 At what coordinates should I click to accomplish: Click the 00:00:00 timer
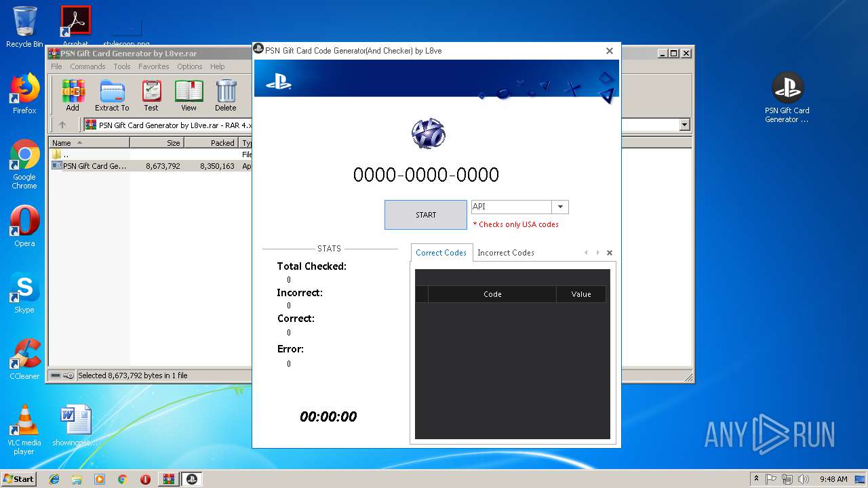(328, 417)
